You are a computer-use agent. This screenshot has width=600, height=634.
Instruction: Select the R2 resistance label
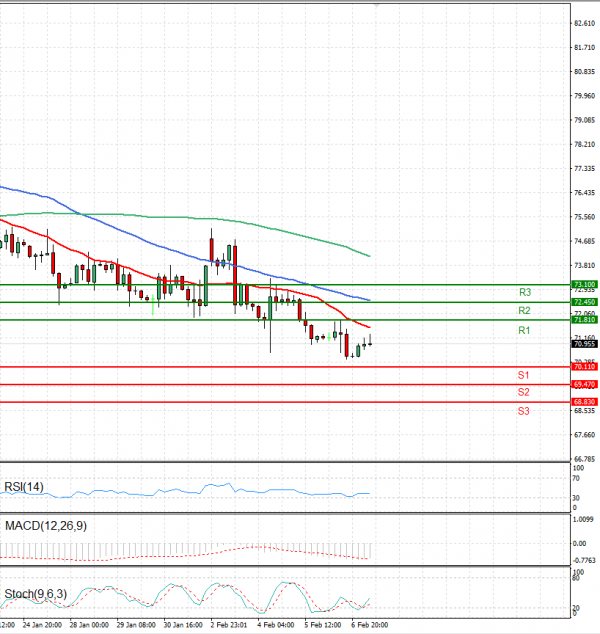[x=523, y=311]
